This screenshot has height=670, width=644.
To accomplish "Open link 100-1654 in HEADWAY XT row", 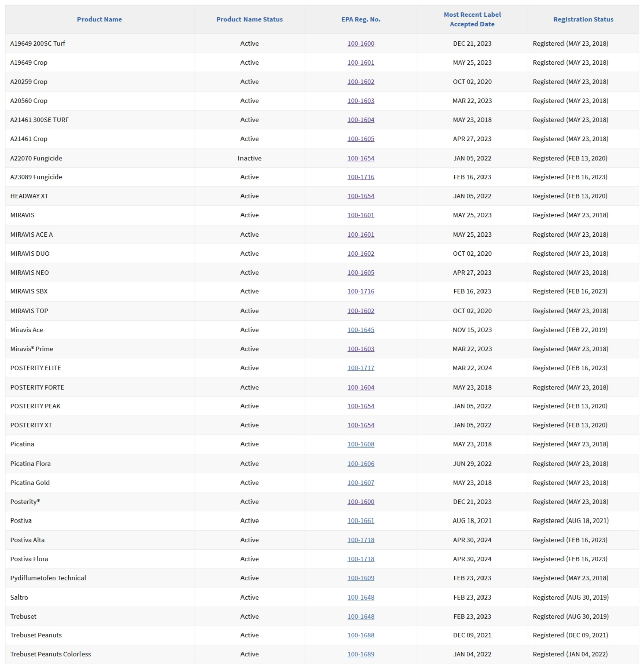I will point(361,196).
